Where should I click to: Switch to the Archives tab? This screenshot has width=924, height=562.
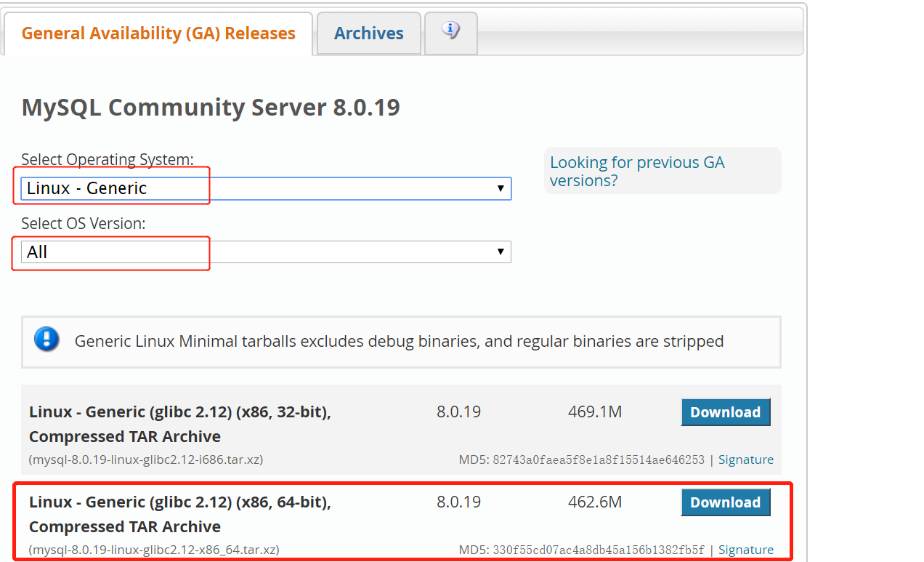pyautogui.click(x=368, y=33)
